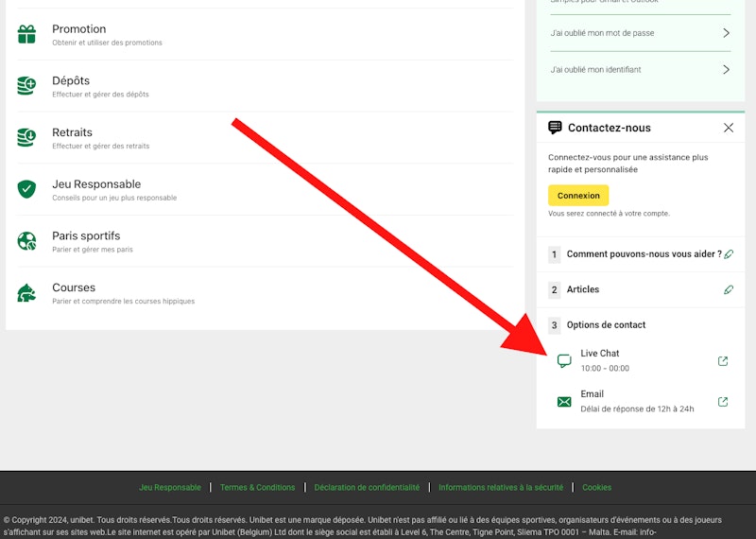Open Email external link icon
Image resolution: width=756 pixels, height=539 pixels.
[723, 402]
